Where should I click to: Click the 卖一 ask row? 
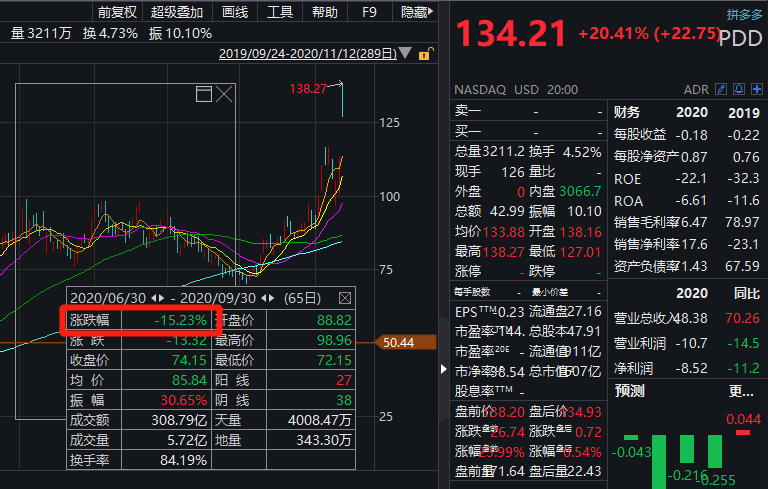(528, 111)
